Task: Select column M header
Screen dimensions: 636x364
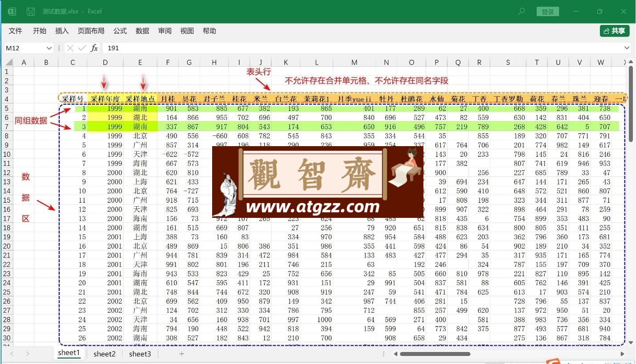Action: (x=354, y=62)
